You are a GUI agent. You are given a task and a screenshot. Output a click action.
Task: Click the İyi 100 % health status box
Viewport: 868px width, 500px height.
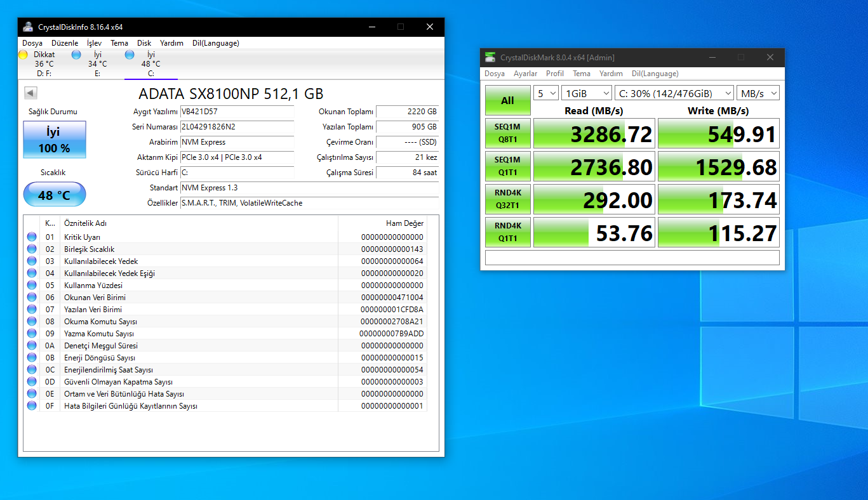click(55, 140)
